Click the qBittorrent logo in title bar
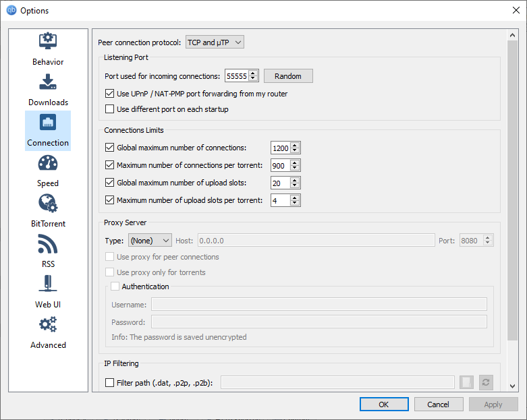The image size is (527, 420). (x=11, y=10)
